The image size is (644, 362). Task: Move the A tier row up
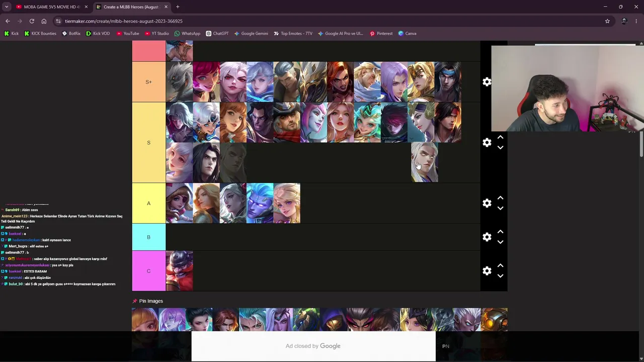[x=500, y=198]
